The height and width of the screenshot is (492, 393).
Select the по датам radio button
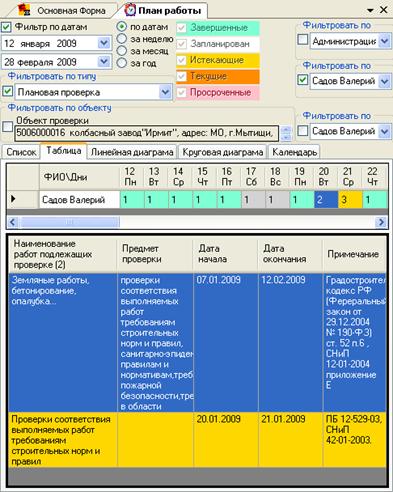(122, 27)
